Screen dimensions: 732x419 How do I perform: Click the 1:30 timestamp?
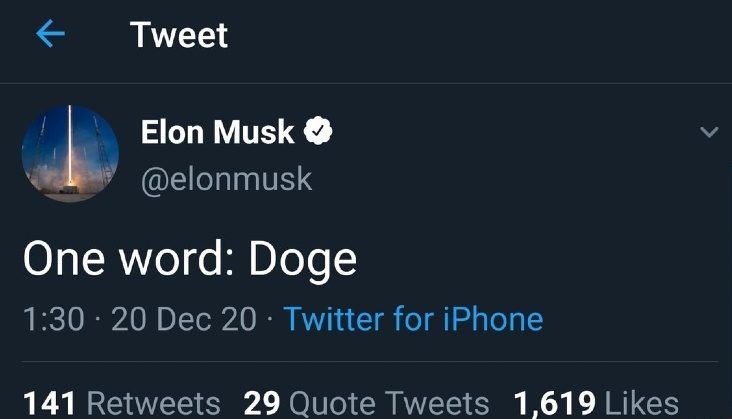54,319
